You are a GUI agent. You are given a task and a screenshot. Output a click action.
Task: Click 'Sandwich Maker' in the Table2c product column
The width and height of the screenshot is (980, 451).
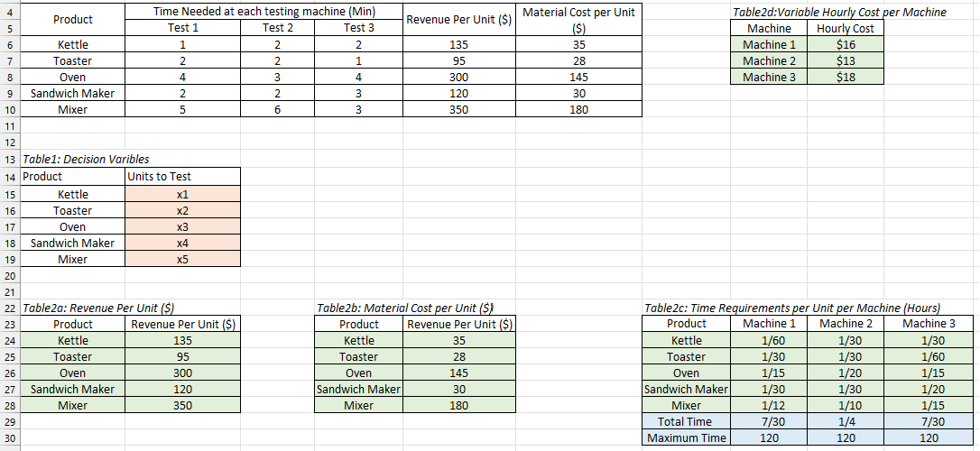click(686, 389)
